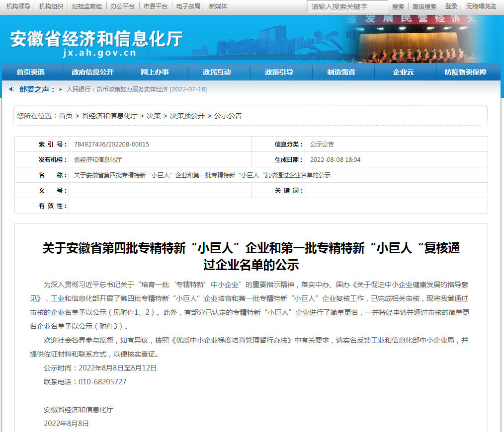Click 机构领导 in the top bar
The image size is (504, 432).
point(18,6)
